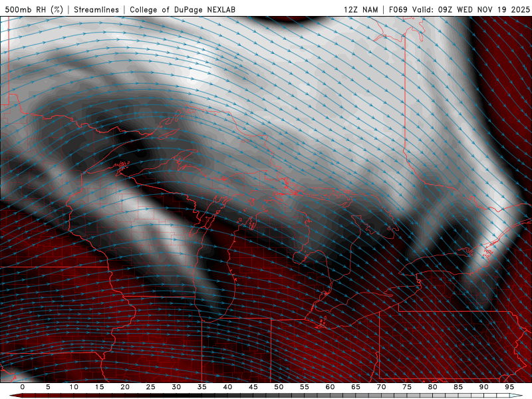The width and height of the screenshot is (532, 399).
Task: Click the "F069 Valid: 09Z WED NOV 19 2025" text
Action: pyautogui.click(x=460, y=9)
